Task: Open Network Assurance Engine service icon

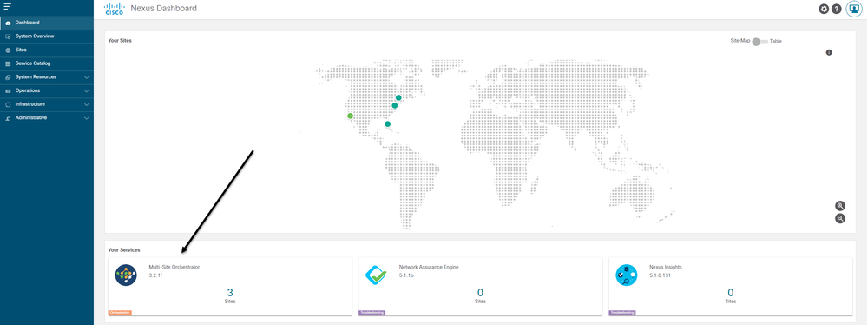Action: [x=377, y=275]
